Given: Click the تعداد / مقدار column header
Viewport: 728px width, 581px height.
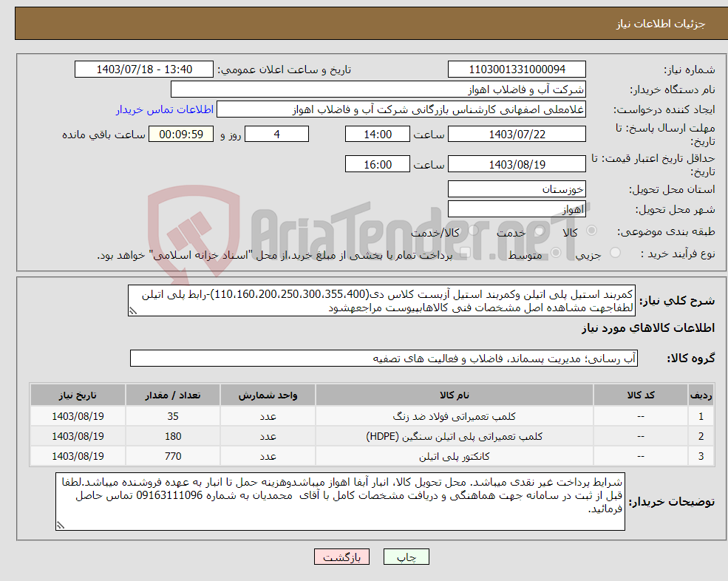Looking at the screenshot, I should 173,395.
